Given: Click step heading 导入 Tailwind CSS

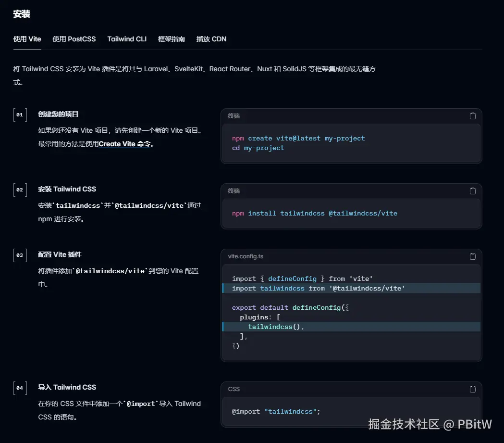Looking at the screenshot, I should click(x=67, y=387).
